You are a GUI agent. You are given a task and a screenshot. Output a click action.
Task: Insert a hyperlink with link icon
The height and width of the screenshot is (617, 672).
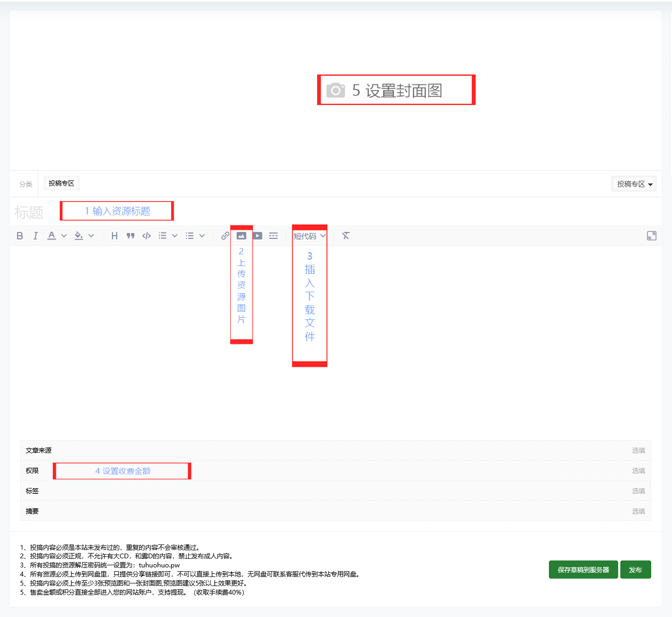coord(225,236)
